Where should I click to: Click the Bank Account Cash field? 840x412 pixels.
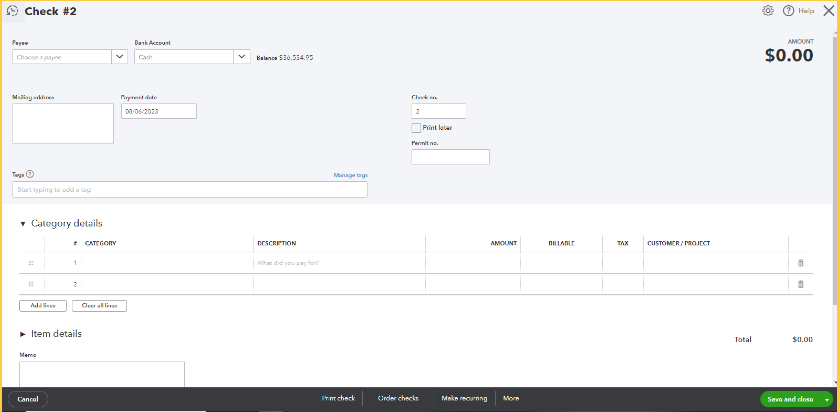[x=184, y=57]
